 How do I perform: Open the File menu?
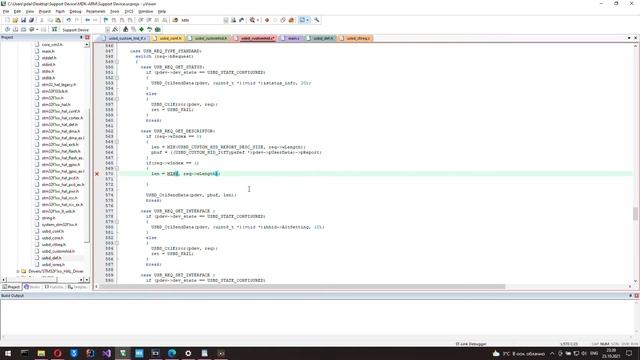point(6,11)
